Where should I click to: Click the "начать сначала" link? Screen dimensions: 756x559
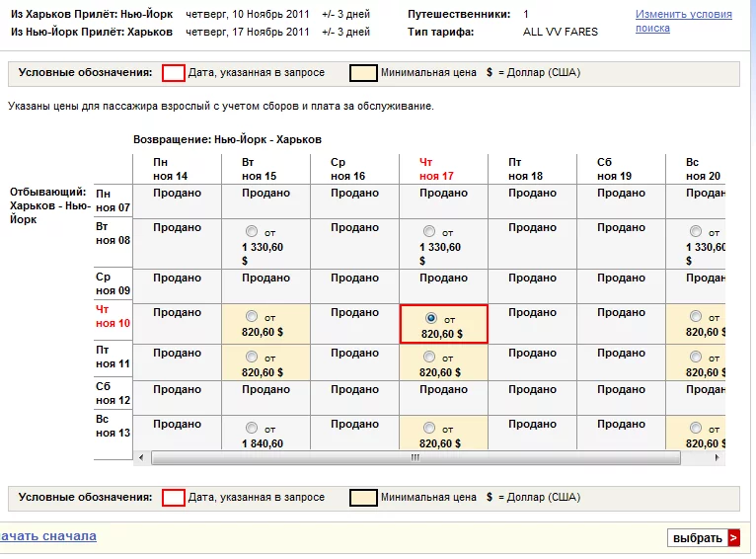(48, 536)
